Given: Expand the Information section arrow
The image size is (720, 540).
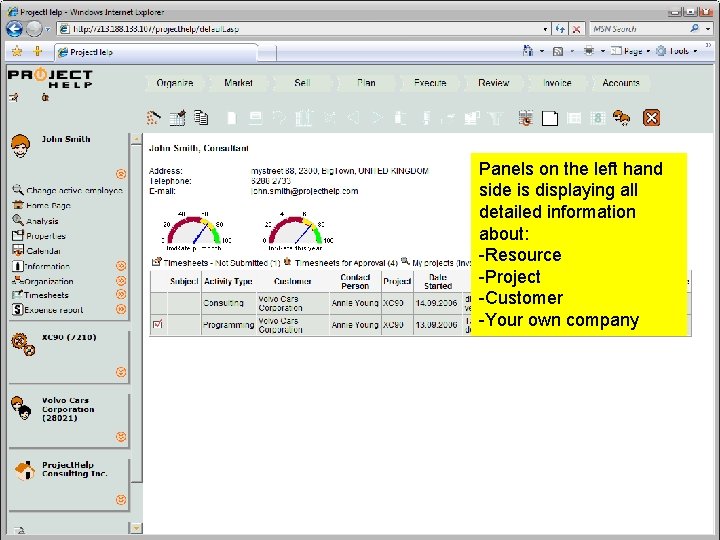Looking at the screenshot, I should (121, 265).
